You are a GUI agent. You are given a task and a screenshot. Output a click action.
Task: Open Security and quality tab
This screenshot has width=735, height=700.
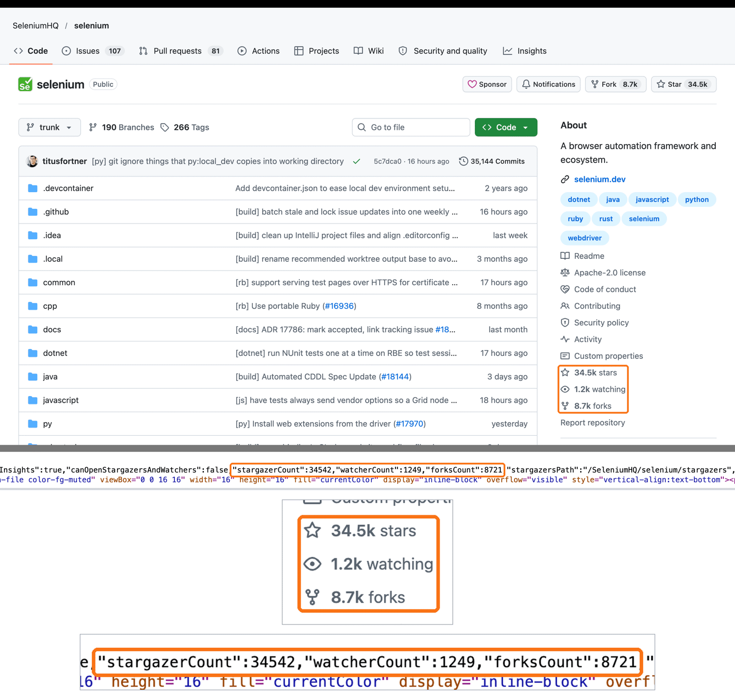point(443,51)
